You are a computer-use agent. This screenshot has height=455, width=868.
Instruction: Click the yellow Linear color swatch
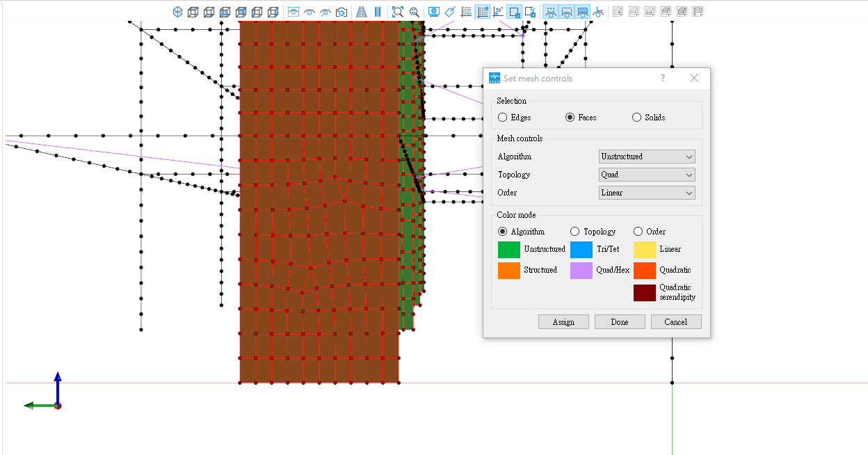(645, 250)
